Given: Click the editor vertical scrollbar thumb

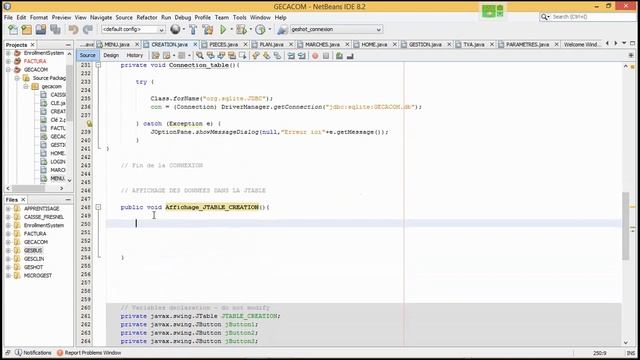Looking at the screenshot, I should [626, 226].
